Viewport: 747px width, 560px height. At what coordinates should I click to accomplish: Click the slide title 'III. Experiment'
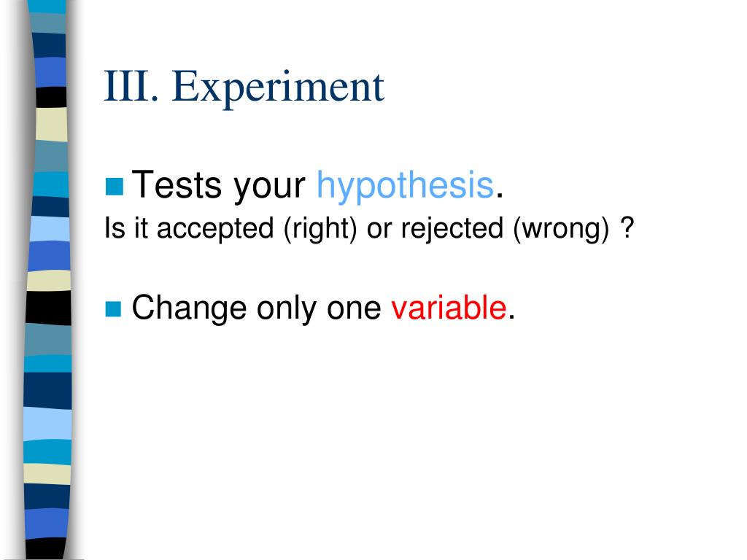tap(244, 87)
